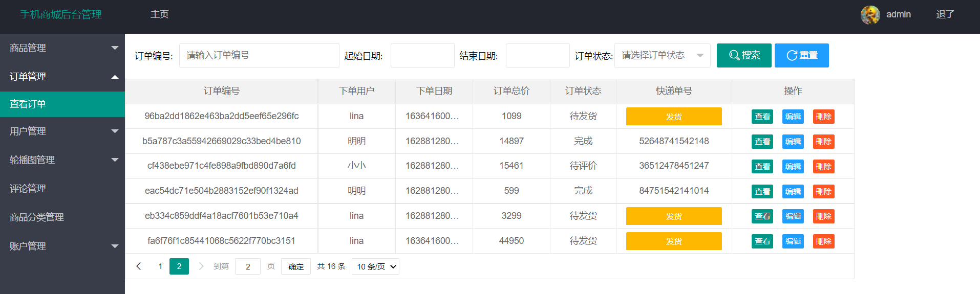Expand 用户管理 sidebar menu

coord(62,131)
